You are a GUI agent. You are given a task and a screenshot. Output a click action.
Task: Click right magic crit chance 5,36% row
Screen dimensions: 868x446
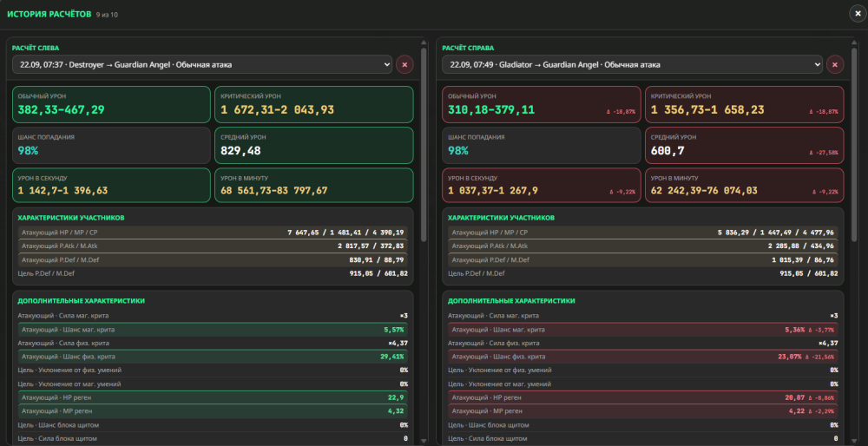(x=642, y=329)
